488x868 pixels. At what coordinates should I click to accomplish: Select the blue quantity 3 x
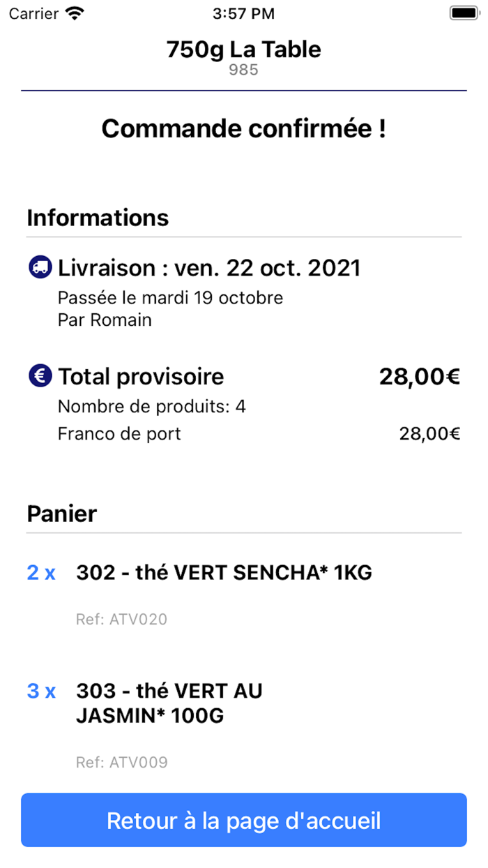pos(40,691)
